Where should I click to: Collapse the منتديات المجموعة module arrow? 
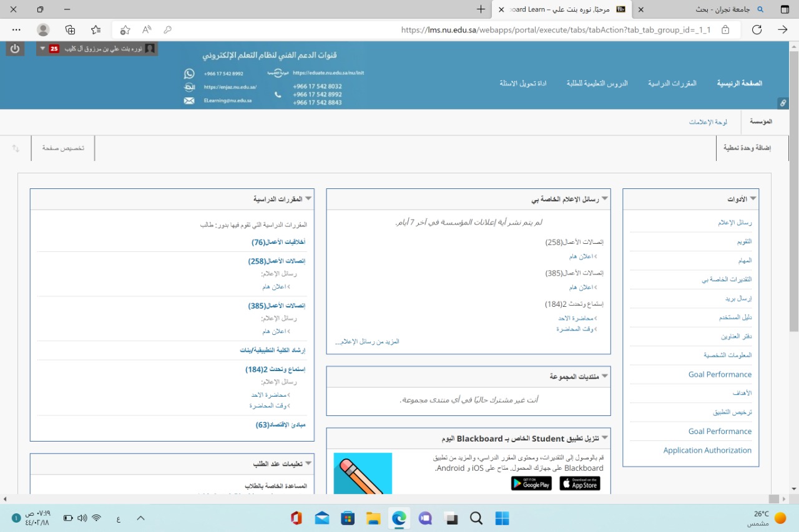click(x=605, y=377)
